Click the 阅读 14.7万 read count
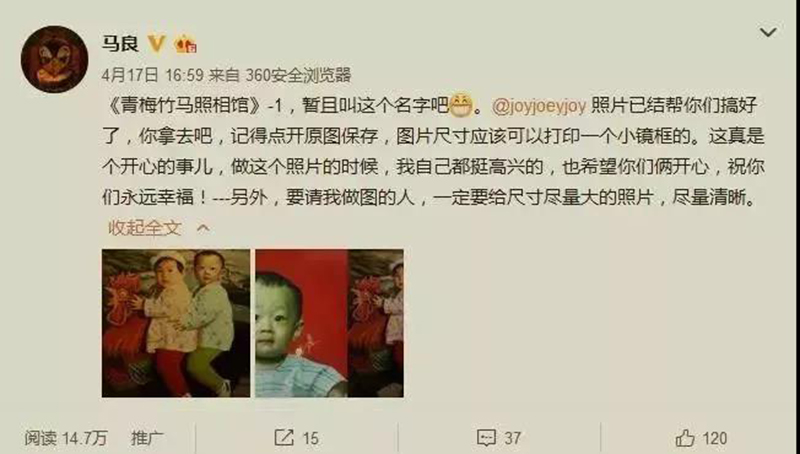The width and height of the screenshot is (800, 454). 66,438
